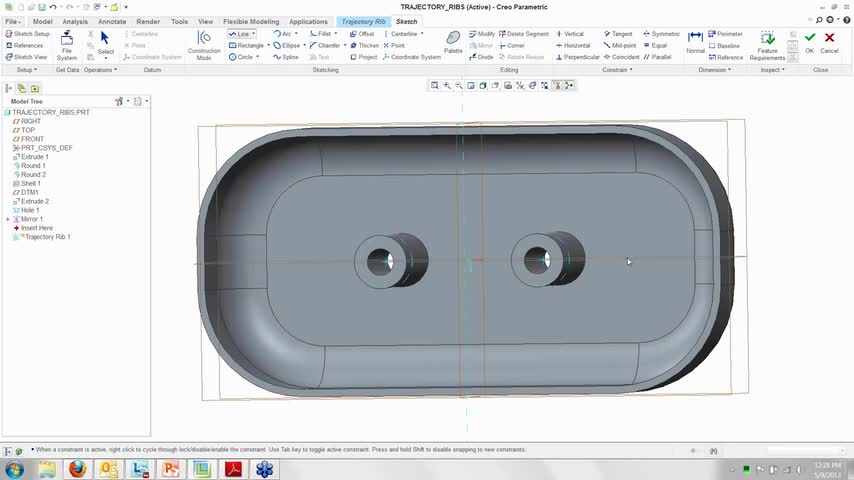Select the Line sketch tool

(240, 34)
